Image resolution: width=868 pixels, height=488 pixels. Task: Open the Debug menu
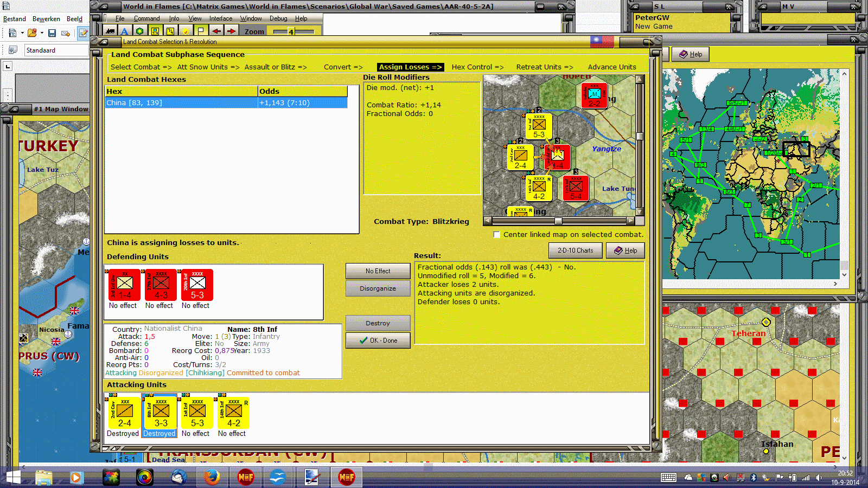[x=278, y=18]
